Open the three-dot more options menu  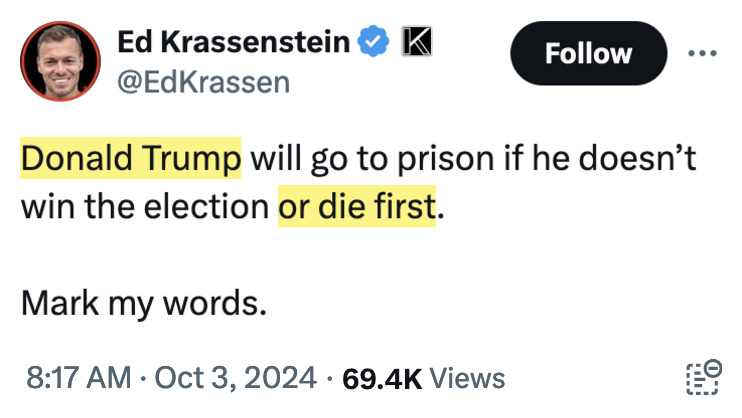coord(704,53)
